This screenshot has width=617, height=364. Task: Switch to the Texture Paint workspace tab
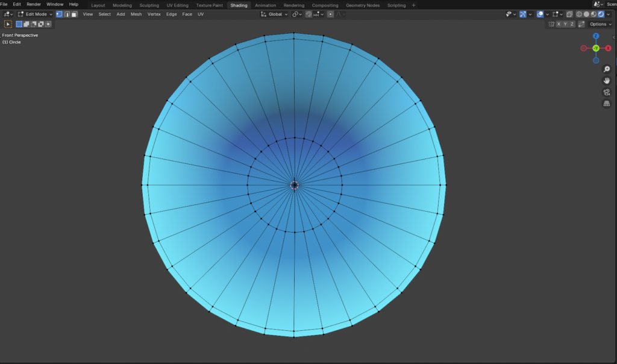(209, 5)
